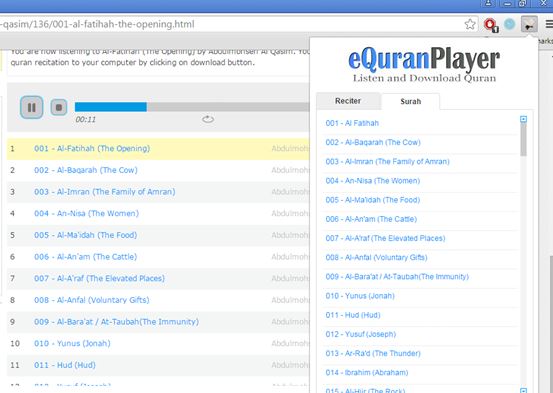Play playlist track 002 - Al-Baqarah (The Cow)
Screen dimensions: 553x393
point(86,170)
